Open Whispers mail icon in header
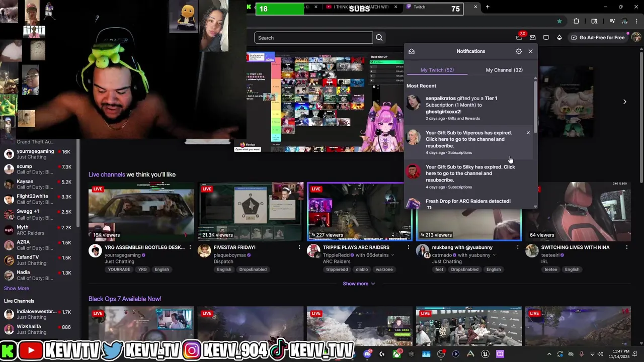Image resolution: width=644 pixels, height=362 pixels. 532,37
